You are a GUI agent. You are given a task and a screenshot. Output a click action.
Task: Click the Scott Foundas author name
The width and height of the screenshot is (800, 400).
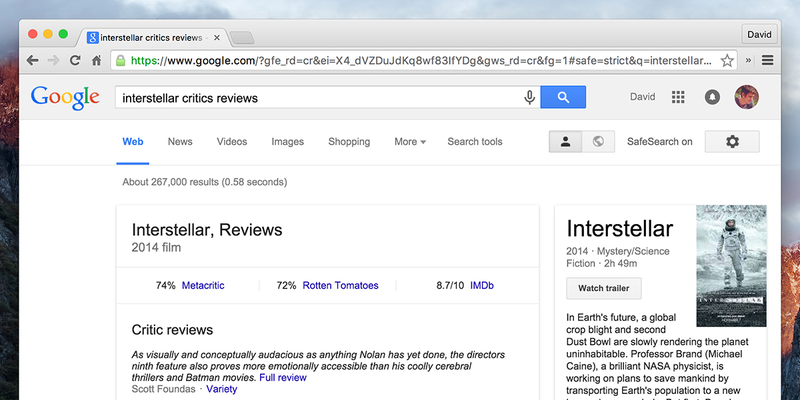click(163, 389)
